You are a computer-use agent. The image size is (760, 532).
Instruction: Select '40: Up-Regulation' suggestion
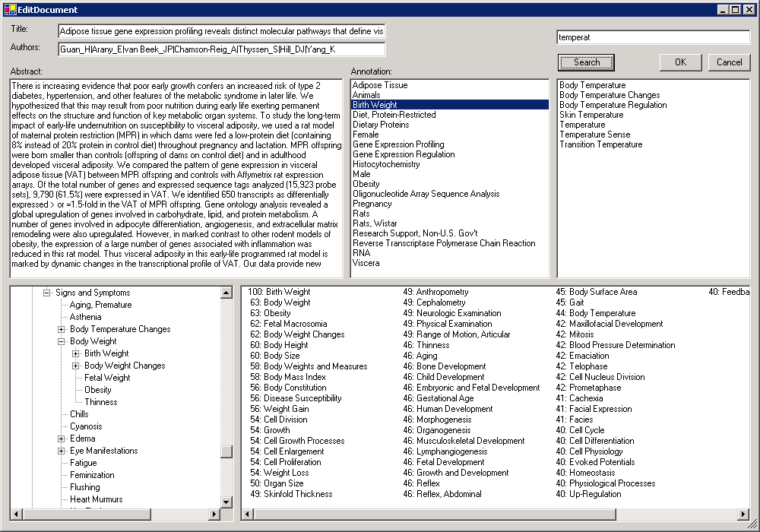coord(588,494)
